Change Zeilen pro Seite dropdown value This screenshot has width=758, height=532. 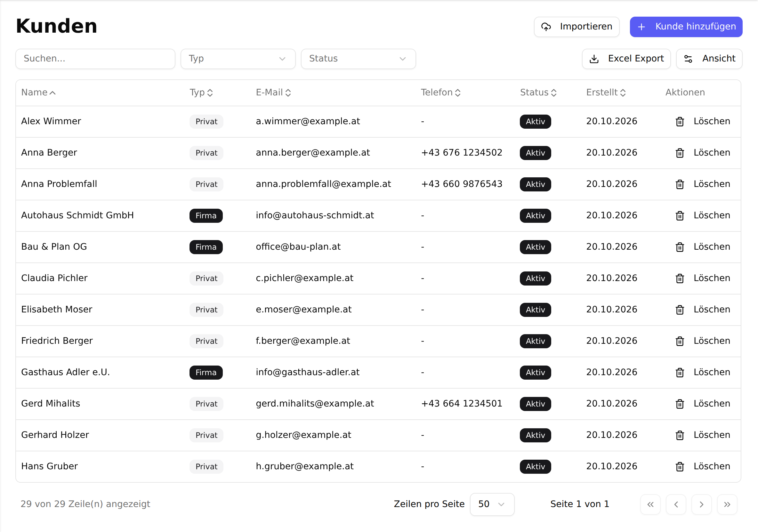point(492,504)
